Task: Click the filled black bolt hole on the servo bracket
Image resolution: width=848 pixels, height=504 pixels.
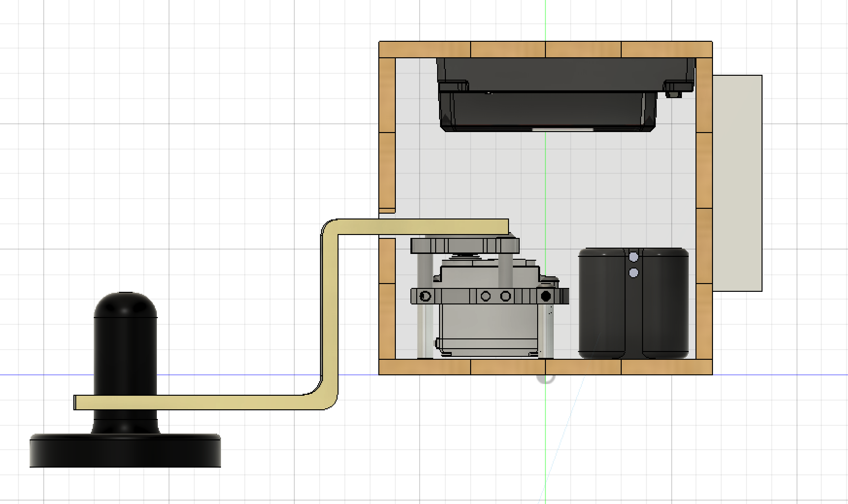Action: coord(545,296)
